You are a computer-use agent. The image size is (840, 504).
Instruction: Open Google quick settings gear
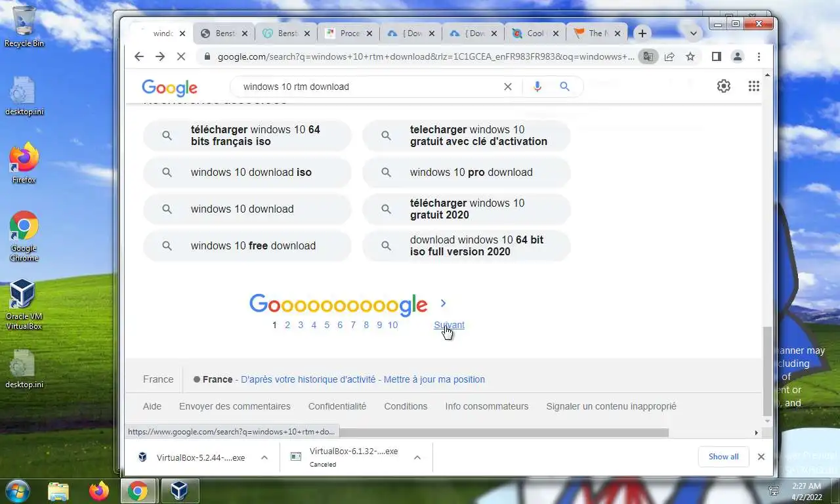coord(724,86)
